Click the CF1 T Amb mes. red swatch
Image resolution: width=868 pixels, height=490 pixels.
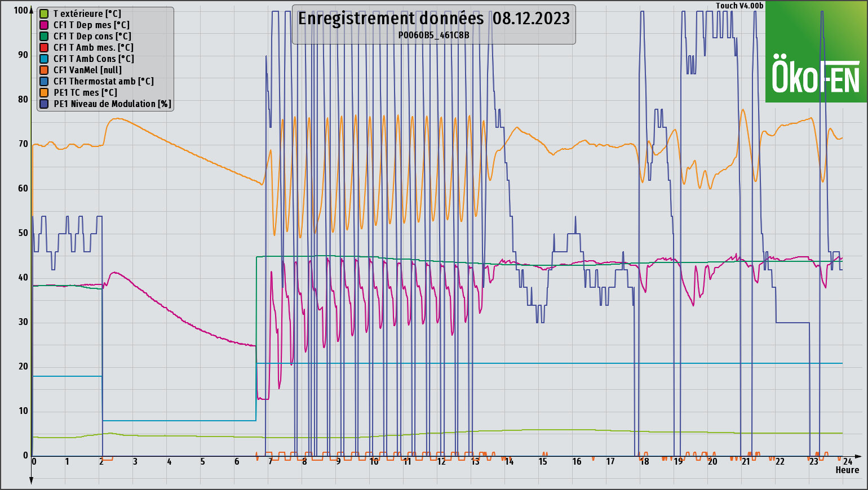pyautogui.click(x=44, y=47)
